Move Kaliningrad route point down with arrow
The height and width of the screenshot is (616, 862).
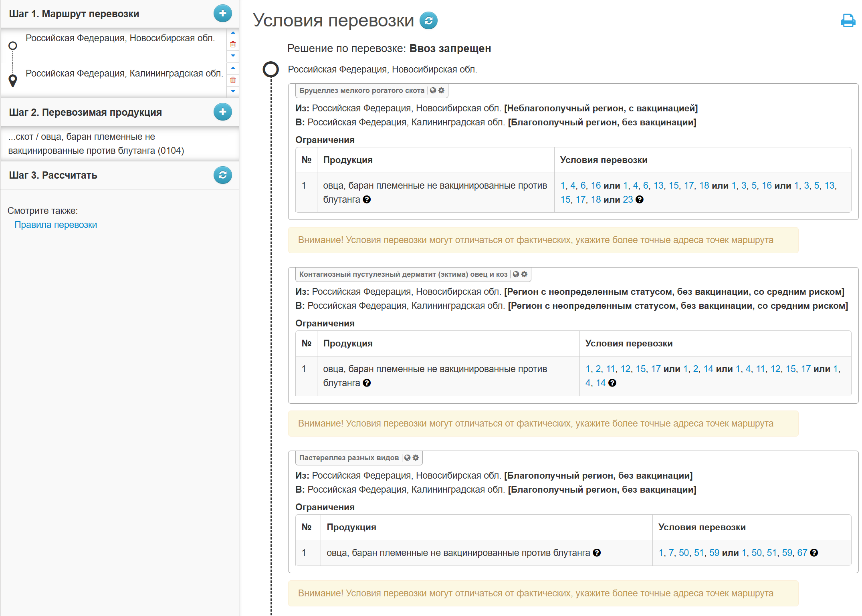[x=233, y=91]
